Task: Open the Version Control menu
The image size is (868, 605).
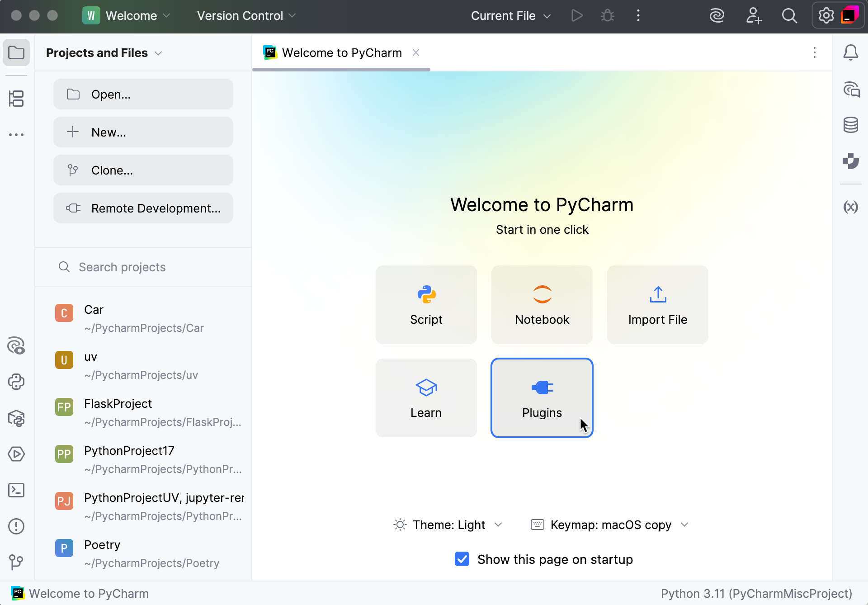Action: 245,15
